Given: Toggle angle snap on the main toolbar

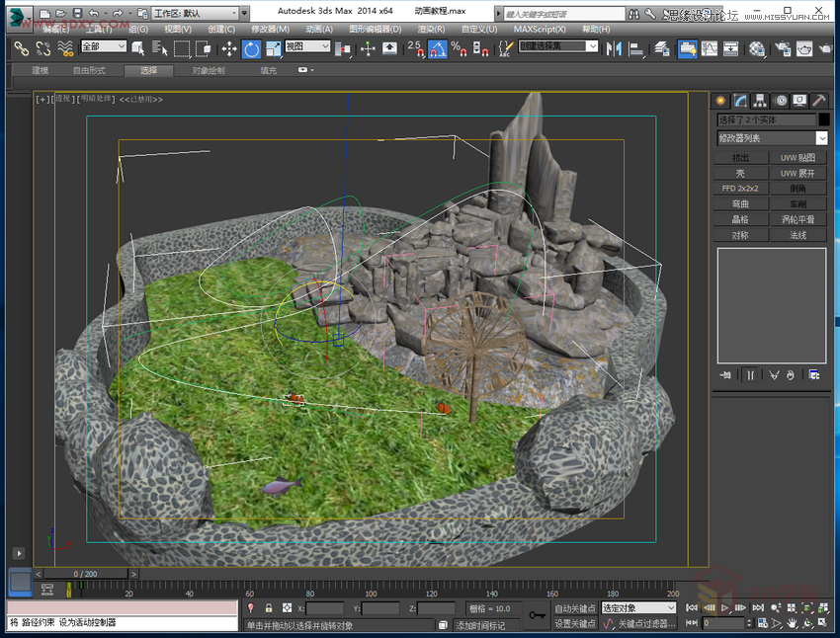Looking at the screenshot, I should (x=439, y=48).
